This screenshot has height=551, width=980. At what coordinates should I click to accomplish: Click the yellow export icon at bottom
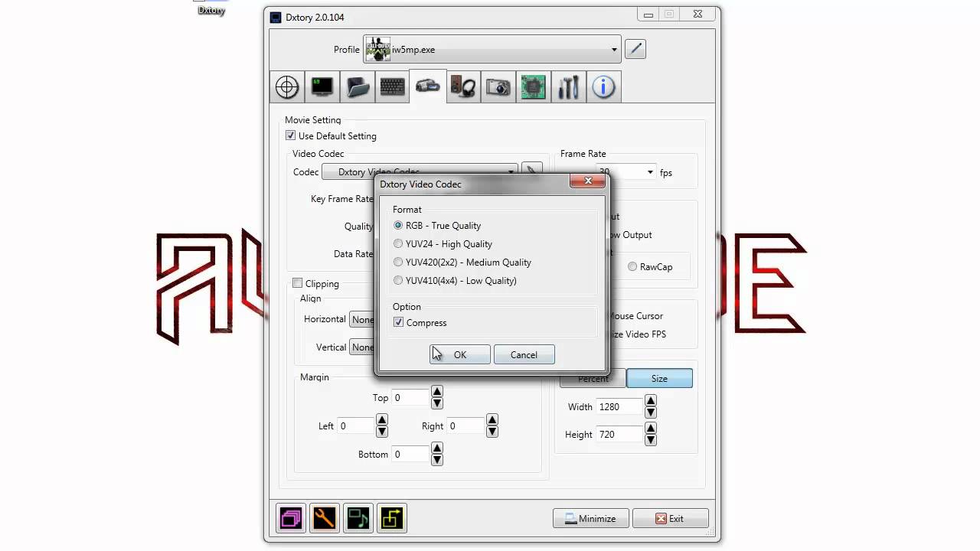coord(392,518)
